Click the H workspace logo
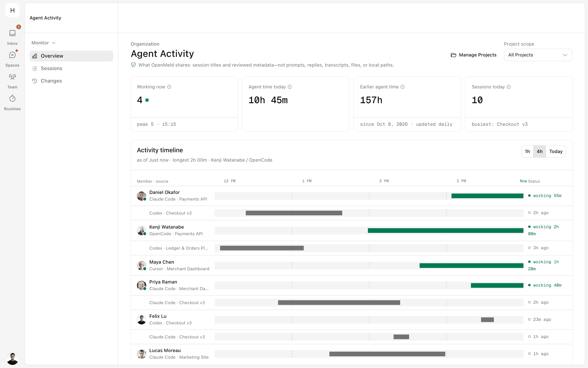Viewport: 588px width, 368px height. pos(12,10)
